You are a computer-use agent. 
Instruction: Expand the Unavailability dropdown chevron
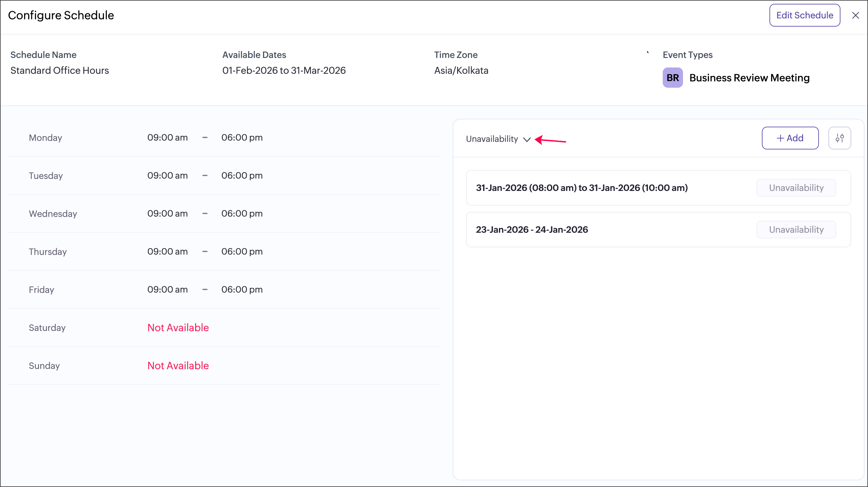[x=527, y=139]
